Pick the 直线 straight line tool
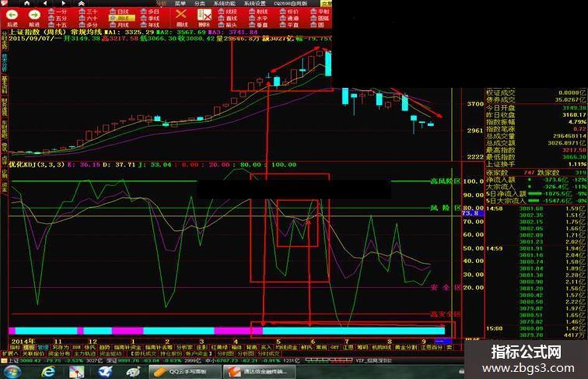Viewport: 588px width, 379px height. pos(228,18)
